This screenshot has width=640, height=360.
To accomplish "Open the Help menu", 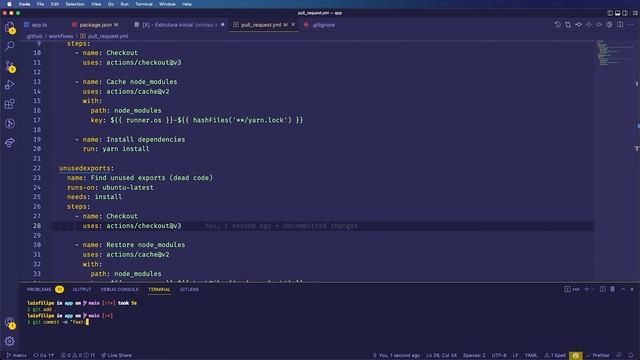I will [x=187, y=4].
